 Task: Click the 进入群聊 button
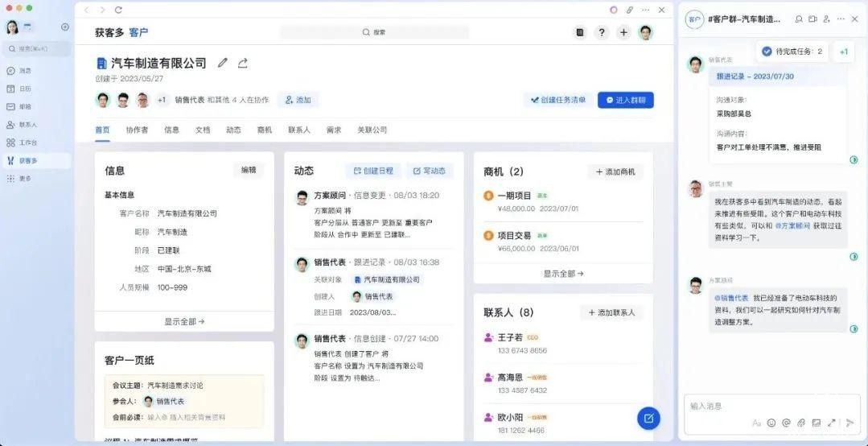[x=625, y=100]
